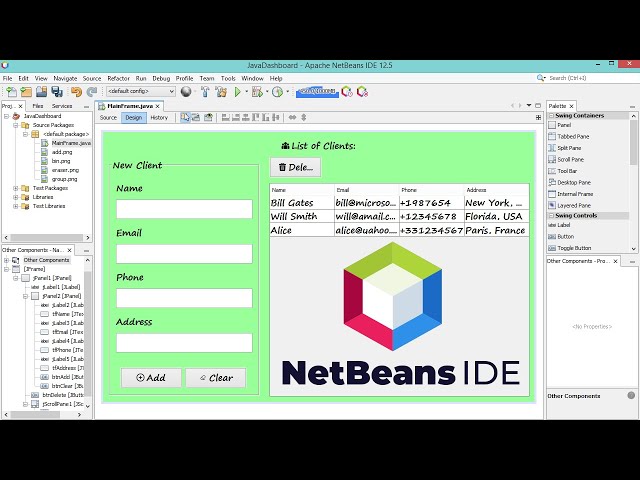This screenshot has height=480, width=640.
Task: Click the New Project toolbar icon
Action: coord(26,92)
